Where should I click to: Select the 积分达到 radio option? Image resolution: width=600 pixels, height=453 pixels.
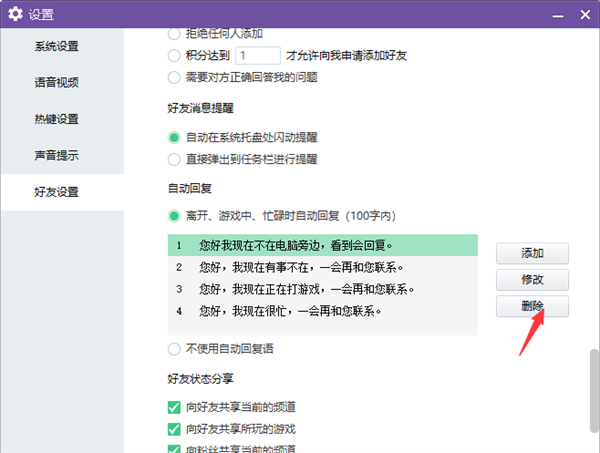[x=174, y=55]
